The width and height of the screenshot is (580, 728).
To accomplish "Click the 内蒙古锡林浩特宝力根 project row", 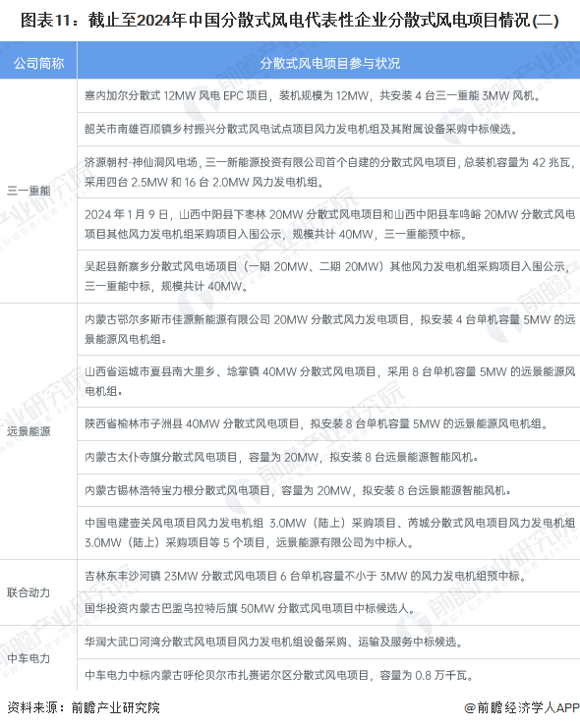I will (329, 490).
